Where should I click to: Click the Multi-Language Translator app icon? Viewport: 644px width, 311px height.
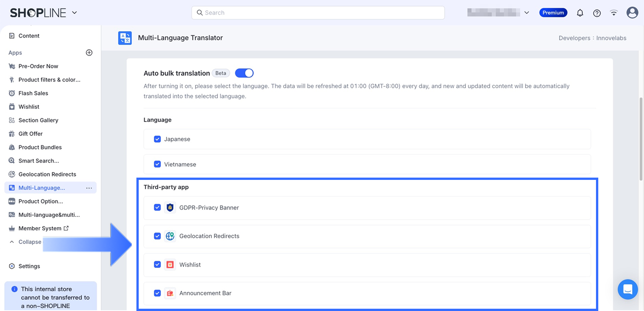pos(125,38)
